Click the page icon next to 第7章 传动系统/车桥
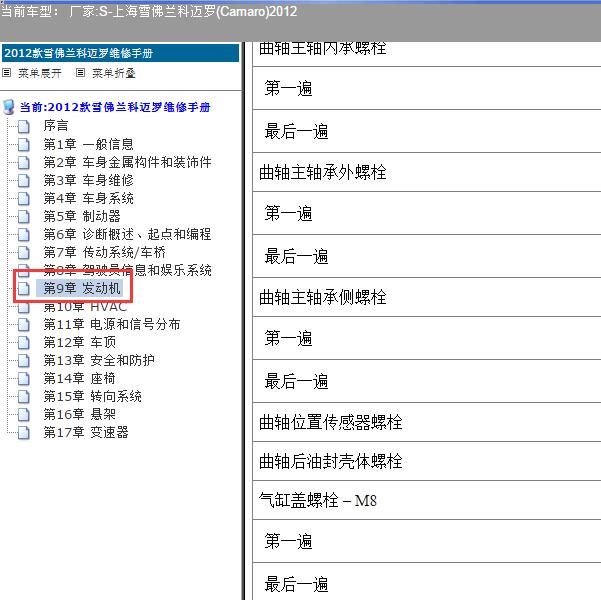This screenshot has height=600, width=601. 24,253
